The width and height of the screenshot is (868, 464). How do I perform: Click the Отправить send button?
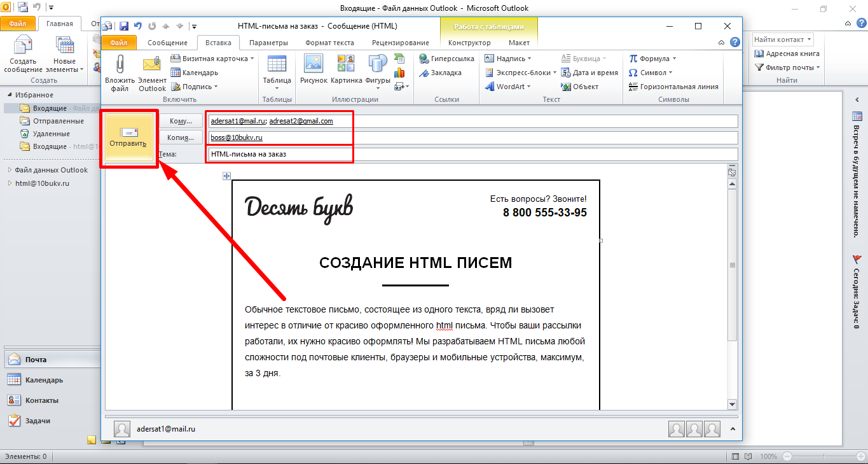(128, 138)
